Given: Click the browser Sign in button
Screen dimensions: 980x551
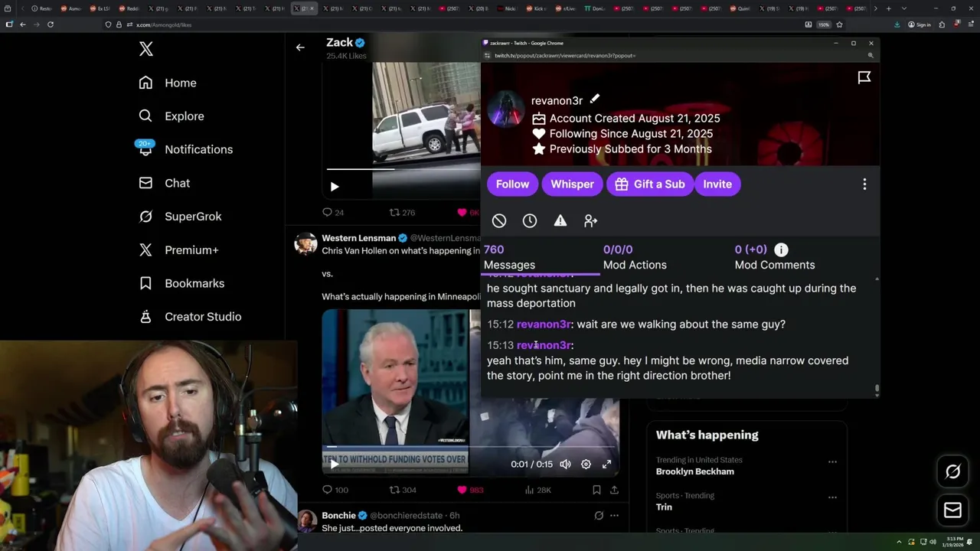Looking at the screenshot, I should (919, 24).
